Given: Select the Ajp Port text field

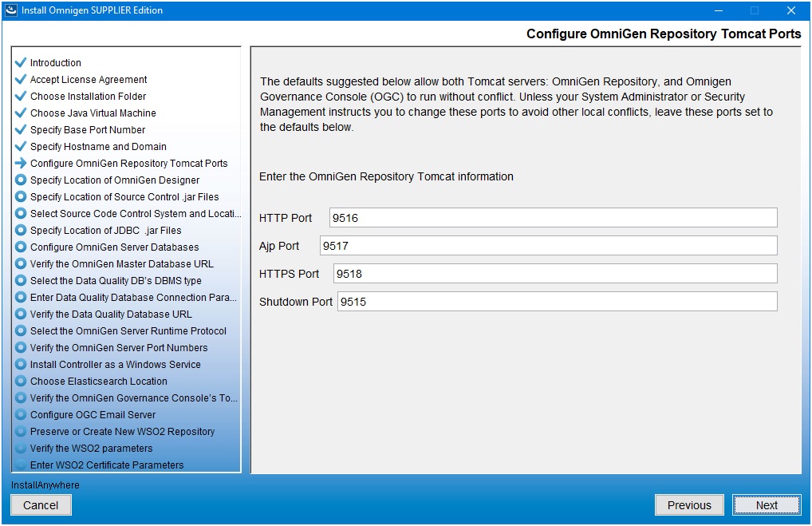Looking at the screenshot, I should [x=549, y=246].
